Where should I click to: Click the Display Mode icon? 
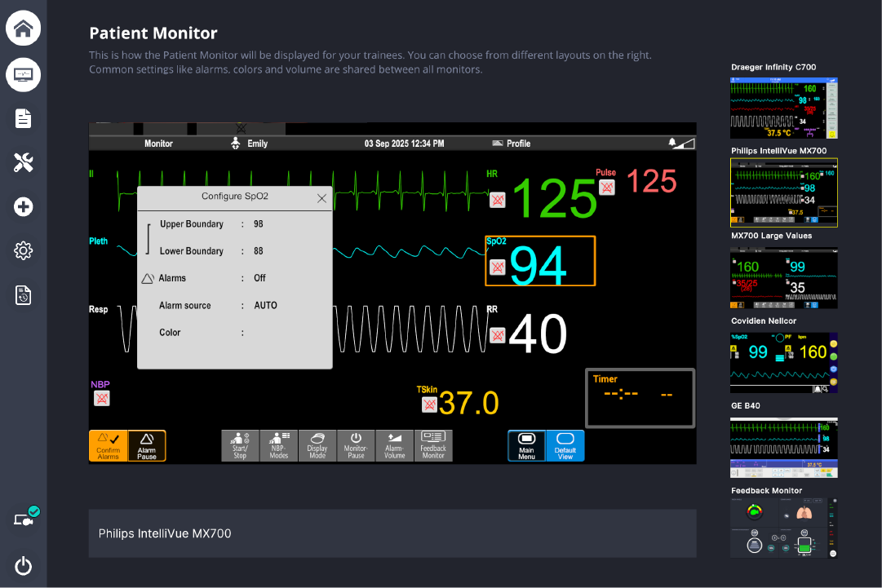(317, 445)
